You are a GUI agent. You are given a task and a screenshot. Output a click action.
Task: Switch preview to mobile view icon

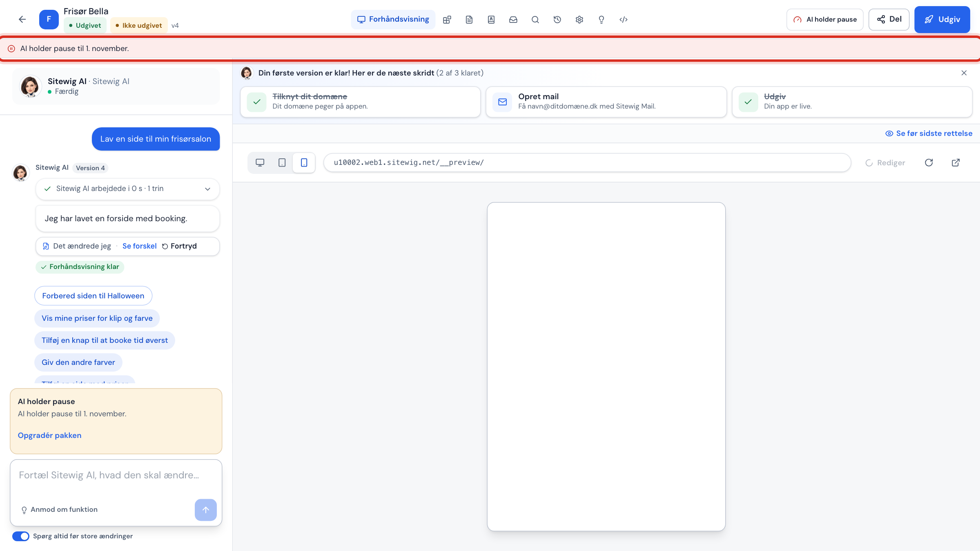[304, 162]
